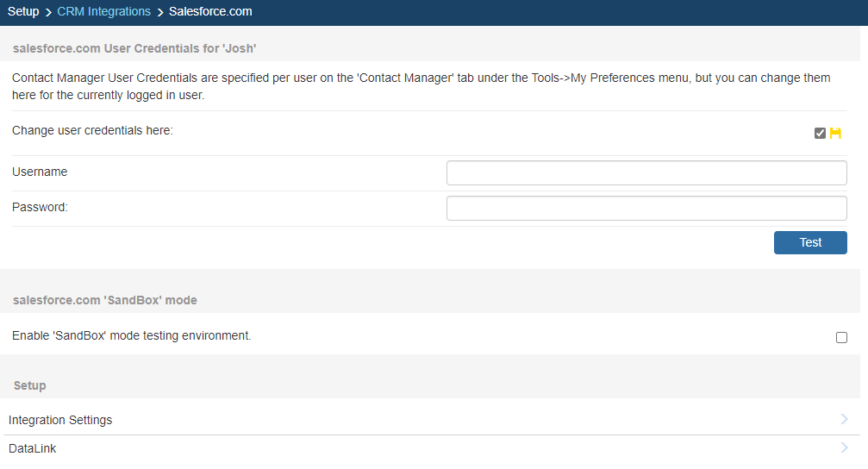Navigate to CRM Integrations breadcrumb link

103,11
